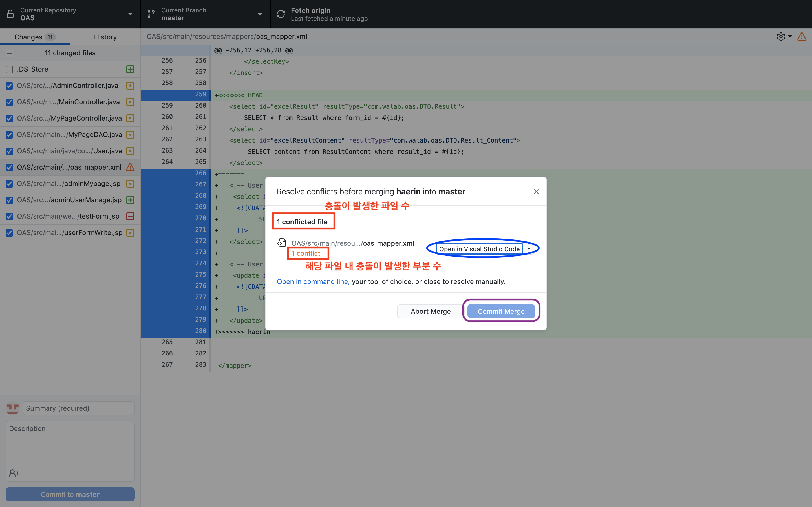Click the diff settings gear icon
Image resolution: width=812 pixels, height=507 pixels.
(x=781, y=37)
